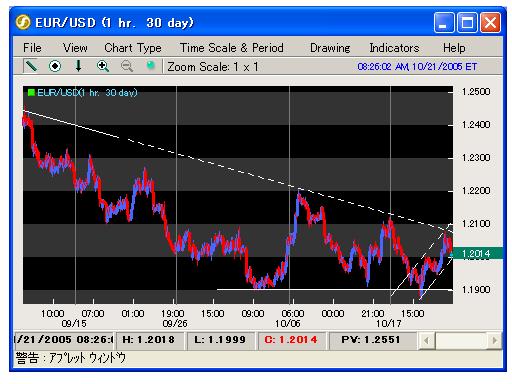This screenshot has height=384, width=512.
Task: Maximize the EUR/USD chart window
Action: tap(467, 23)
